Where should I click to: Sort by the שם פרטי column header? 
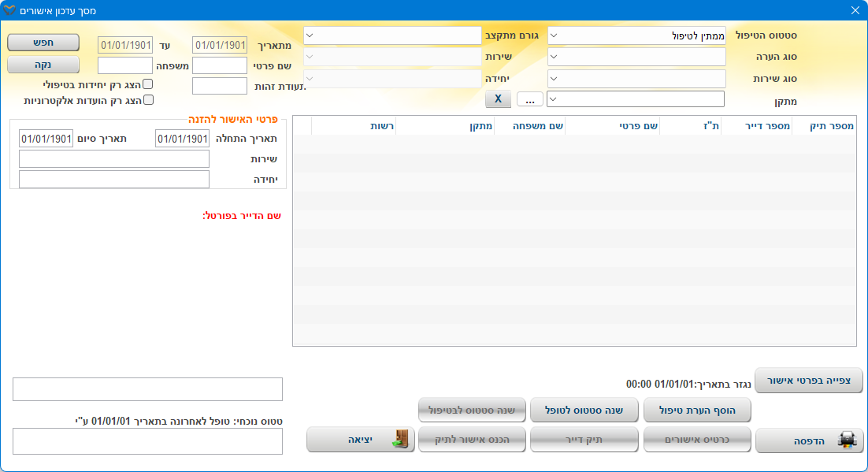(612, 125)
